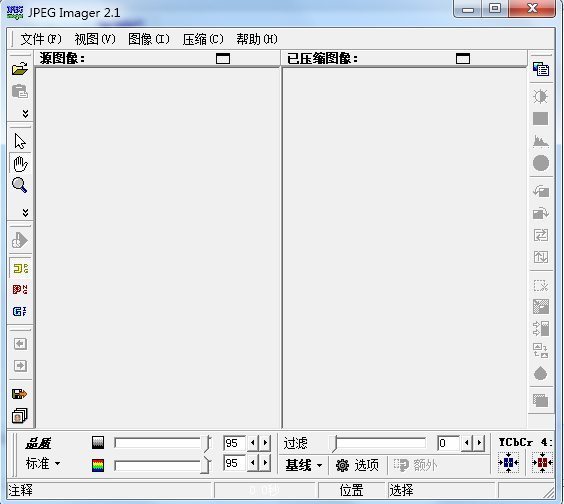Click the 选项 options button
This screenshot has width=564, height=504.
coord(358,465)
